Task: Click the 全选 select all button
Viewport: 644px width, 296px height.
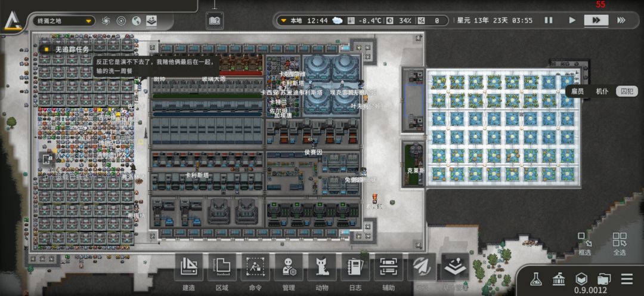Action: (620, 244)
